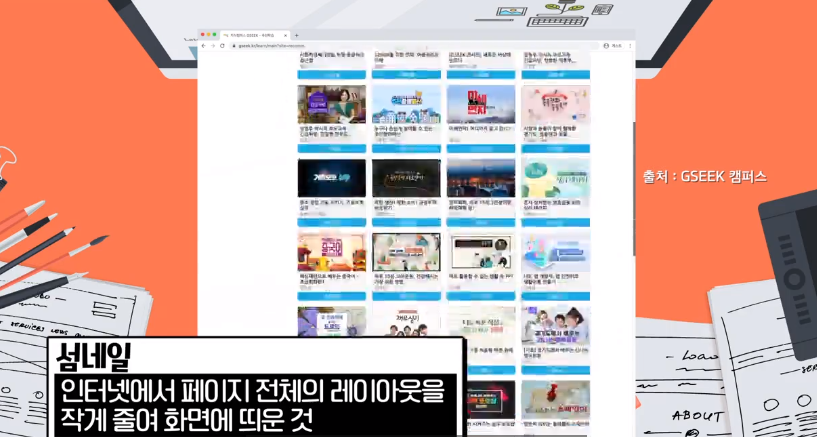Screen dimensions: 817x437
Task: Open the red rooster thumbnail at bottom
Action: [x=555, y=399]
